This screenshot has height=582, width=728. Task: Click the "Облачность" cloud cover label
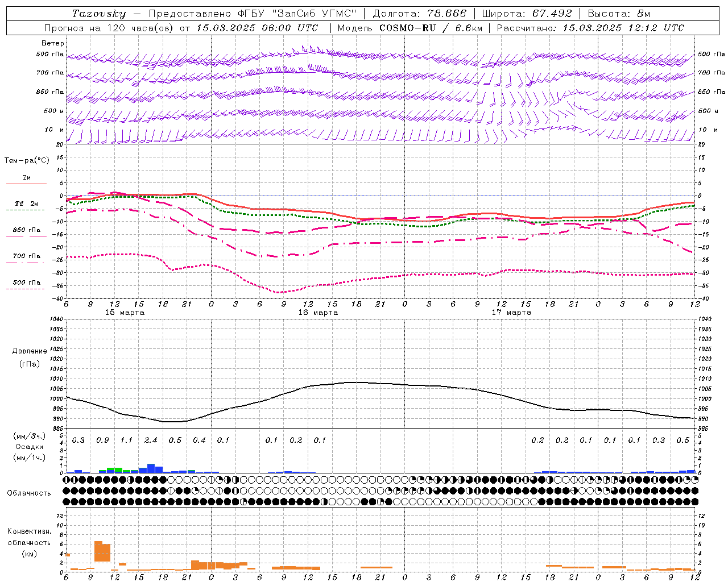pos(29,493)
